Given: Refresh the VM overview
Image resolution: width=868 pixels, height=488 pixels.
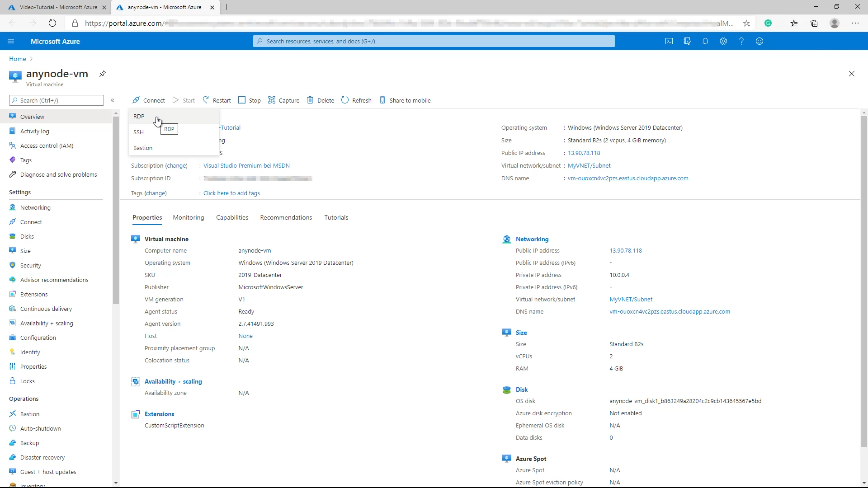Looking at the screenshot, I should coord(356,100).
